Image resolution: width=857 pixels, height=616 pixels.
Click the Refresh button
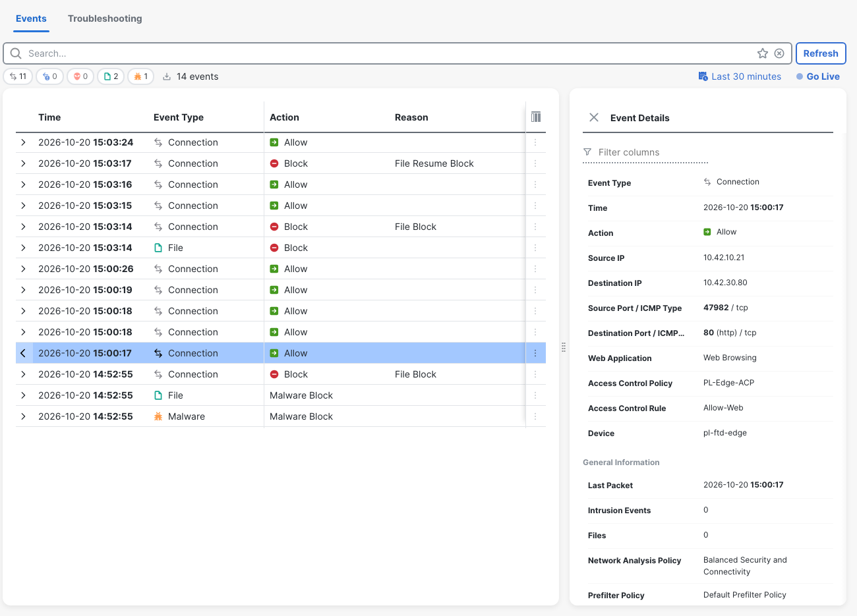[821, 53]
